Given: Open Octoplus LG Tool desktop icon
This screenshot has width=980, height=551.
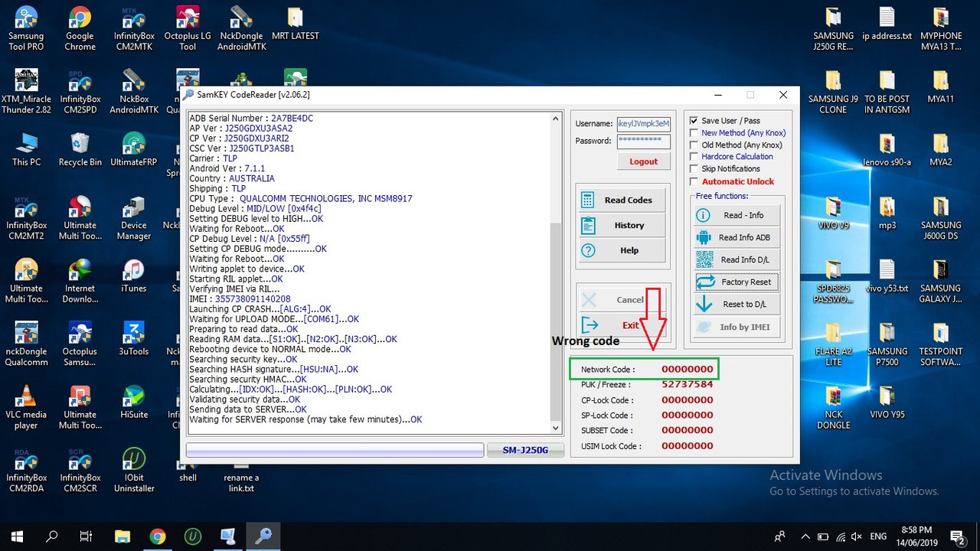Looking at the screenshot, I should (188, 29).
